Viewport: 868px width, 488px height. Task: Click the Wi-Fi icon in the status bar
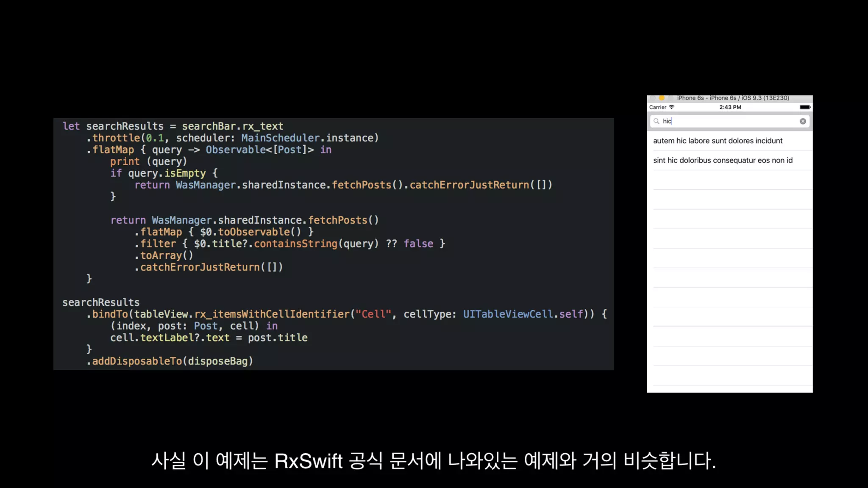tap(671, 107)
